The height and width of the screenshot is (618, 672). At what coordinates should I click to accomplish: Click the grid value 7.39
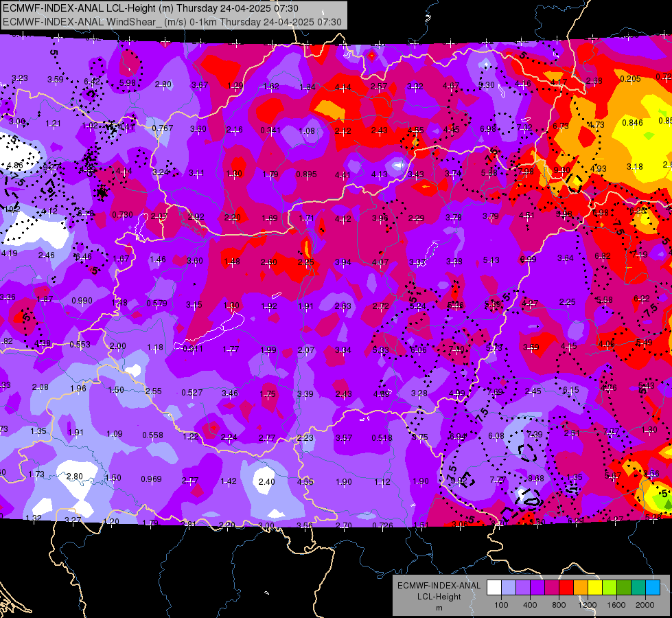tap(535, 435)
